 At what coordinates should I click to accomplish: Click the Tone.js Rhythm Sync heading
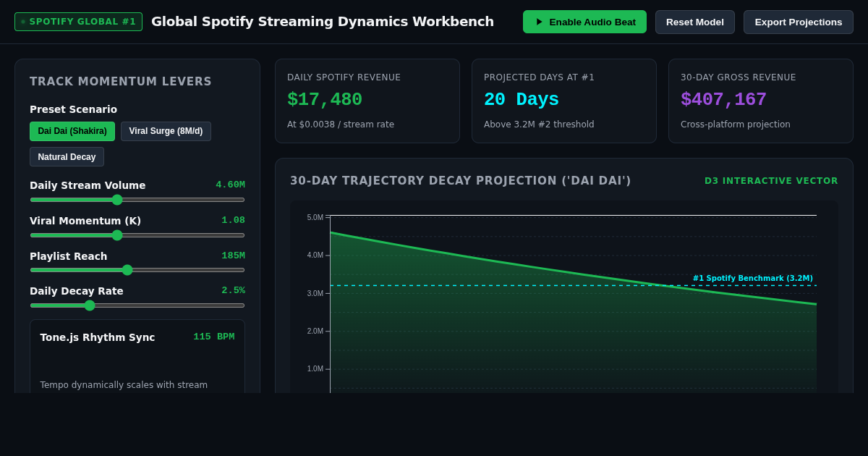[98, 337]
